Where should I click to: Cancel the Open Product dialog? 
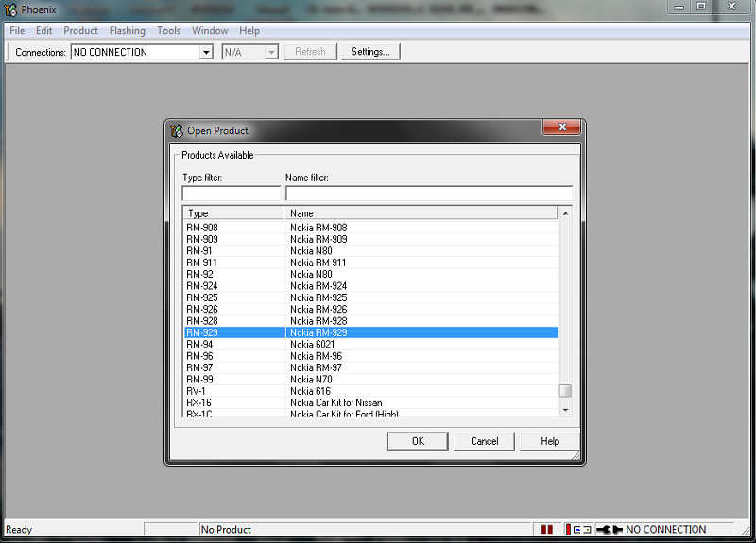pos(485,441)
